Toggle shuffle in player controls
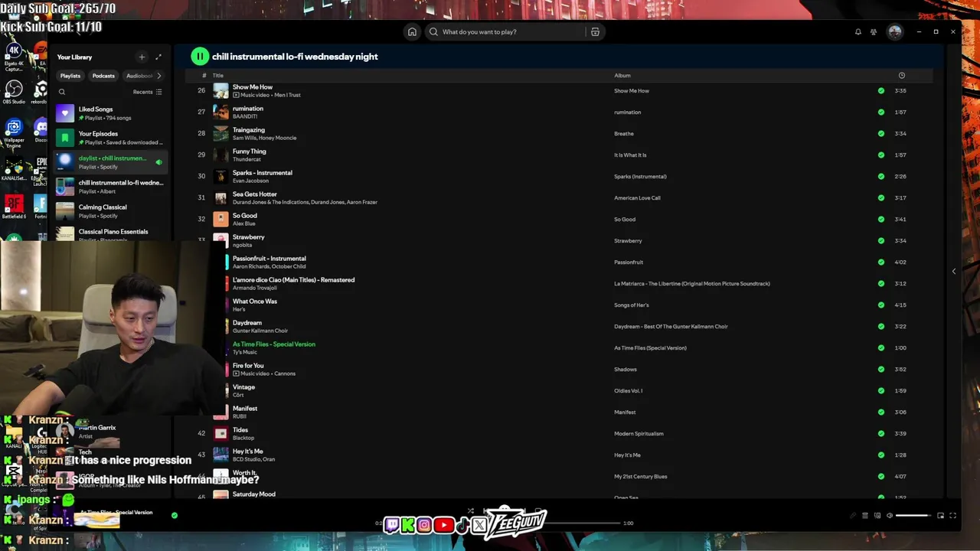The width and height of the screenshot is (980, 551). (x=471, y=511)
